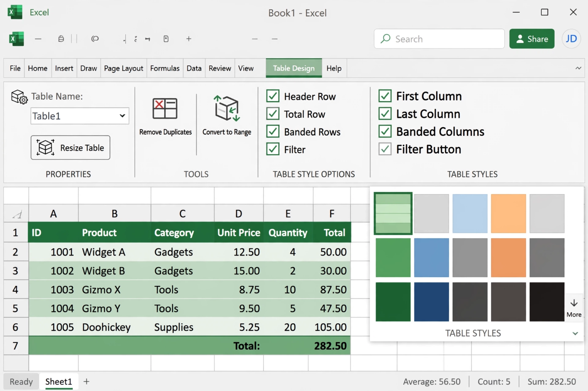Click the Excel logo in the quick access toolbar
The width and height of the screenshot is (588, 391).
[17, 39]
